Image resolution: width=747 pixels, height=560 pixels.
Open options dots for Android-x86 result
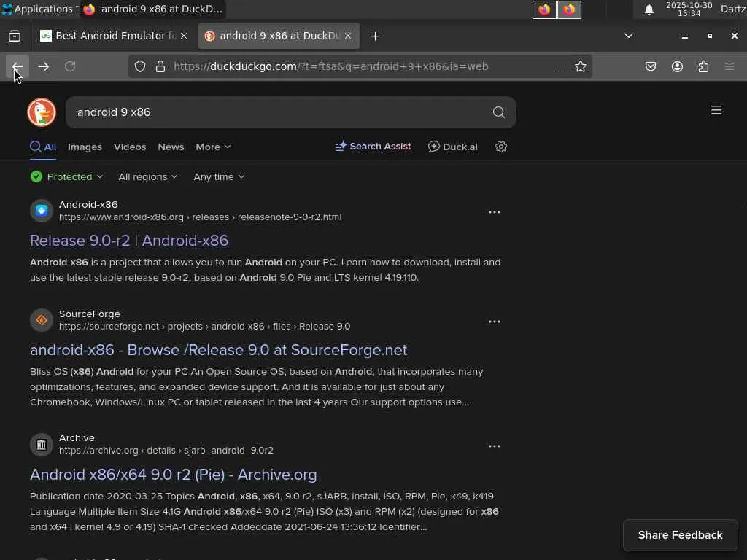click(x=495, y=212)
